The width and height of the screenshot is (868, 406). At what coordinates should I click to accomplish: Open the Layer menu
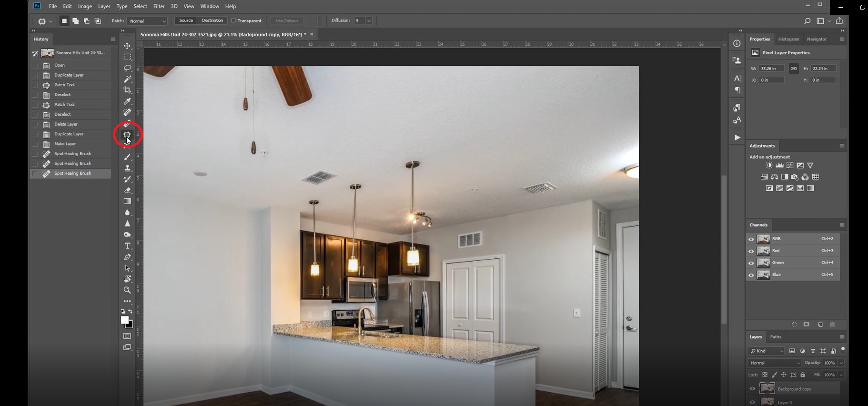104,6
